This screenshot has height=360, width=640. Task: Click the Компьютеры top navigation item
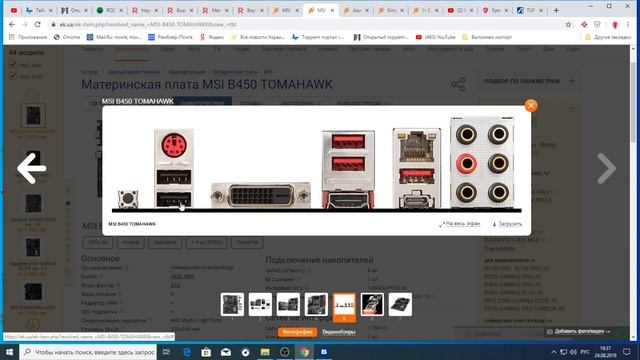pyautogui.click(x=131, y=49)
